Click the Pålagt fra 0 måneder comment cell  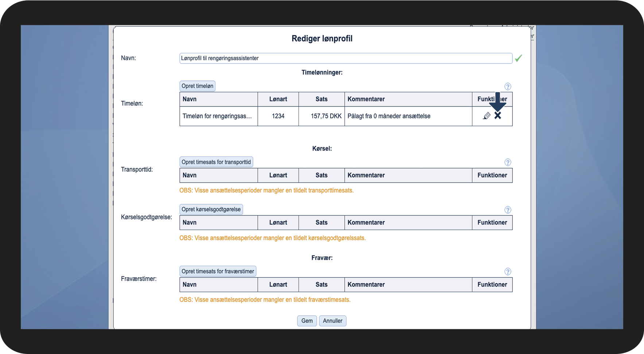[389, 116]
